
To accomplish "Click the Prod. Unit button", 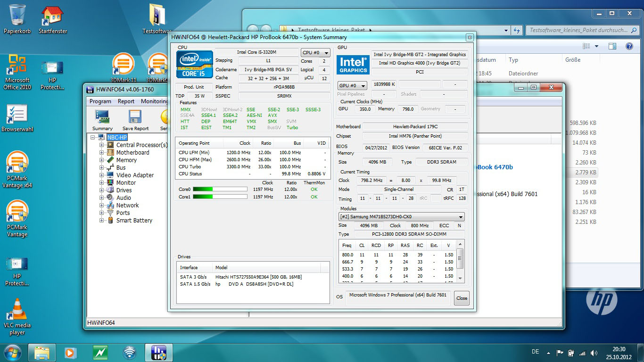I will (x=194, y=87).
